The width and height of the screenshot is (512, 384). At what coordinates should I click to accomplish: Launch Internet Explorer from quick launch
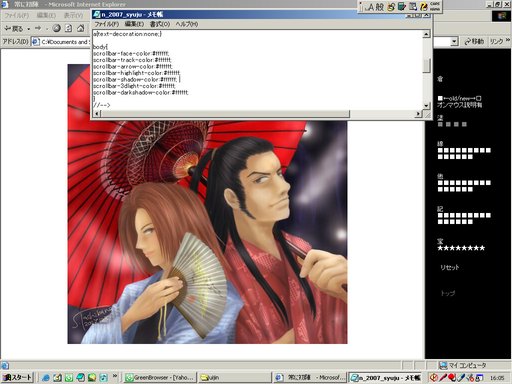(x=46, y=378)
